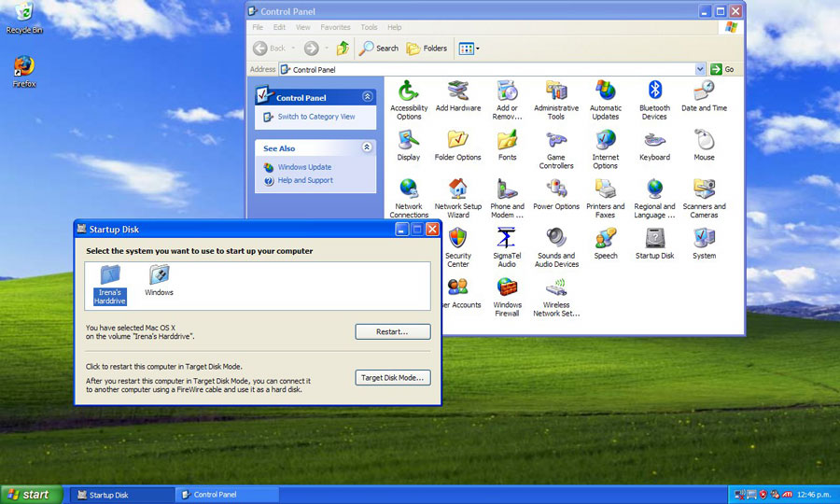Click the Back toolbar button
The image size is (840, 504).
pyautogui.click(x=270, y=49)
